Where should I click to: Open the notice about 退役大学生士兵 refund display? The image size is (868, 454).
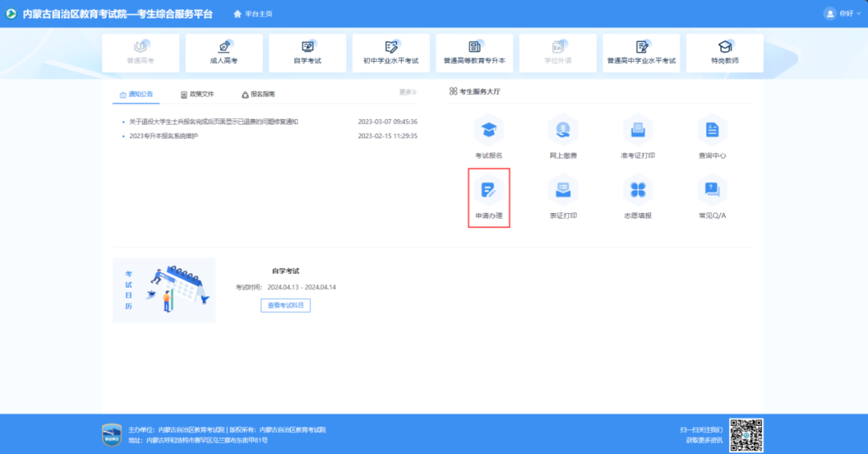pyautogui.click(x=213, y=121)
